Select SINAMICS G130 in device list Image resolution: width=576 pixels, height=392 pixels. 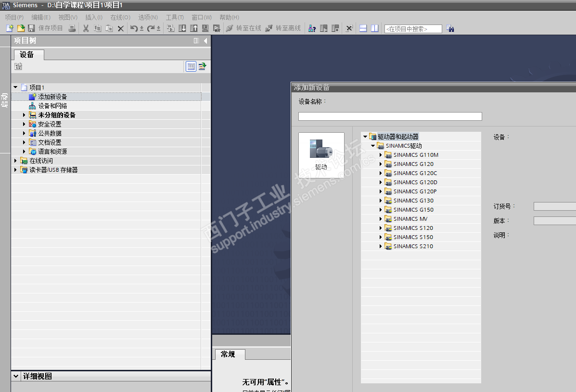[413, 201]
